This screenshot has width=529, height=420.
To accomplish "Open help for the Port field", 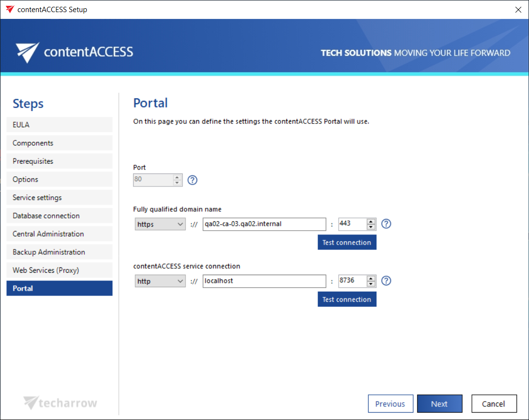I will (192, 180).
